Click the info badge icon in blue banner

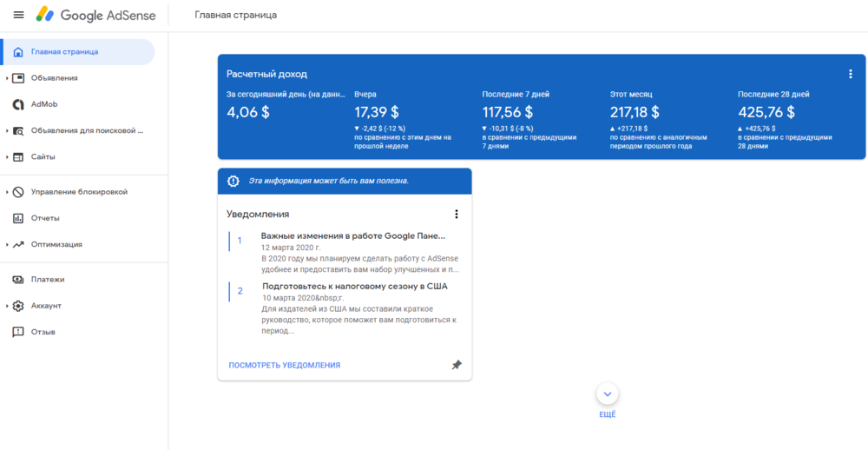233,182
